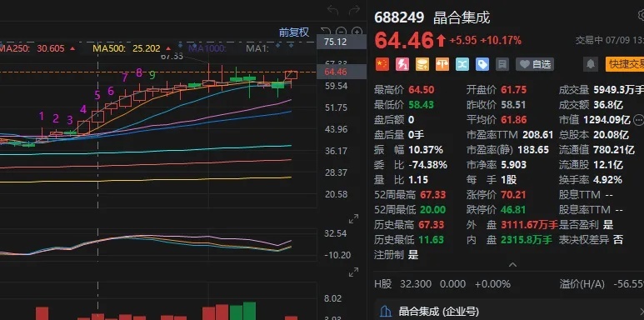Collapse the quote details with the chevron

(x=512, y=265)
